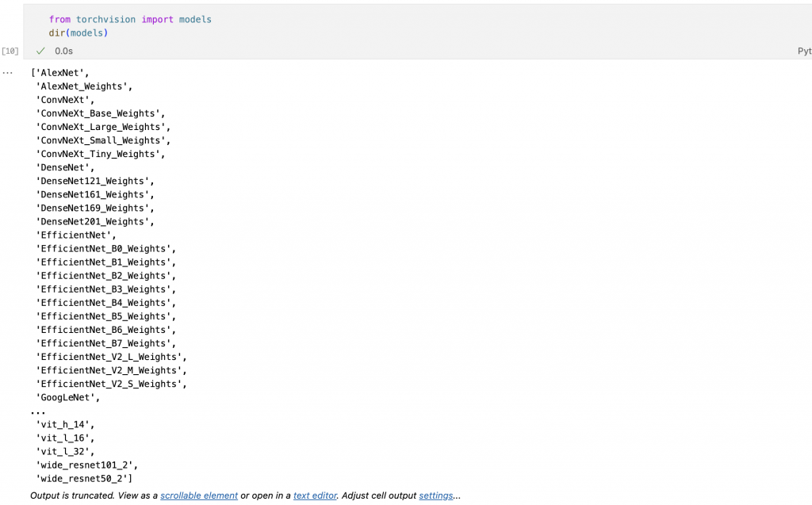Click the cell language label 'Pyt' at right
812x505 pixels.
804,51
